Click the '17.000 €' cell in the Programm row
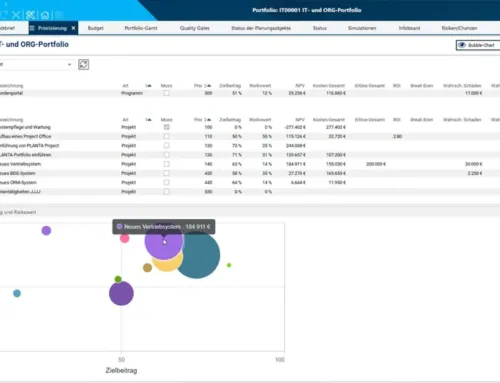The image size is (500, 383). coord(473,93)
